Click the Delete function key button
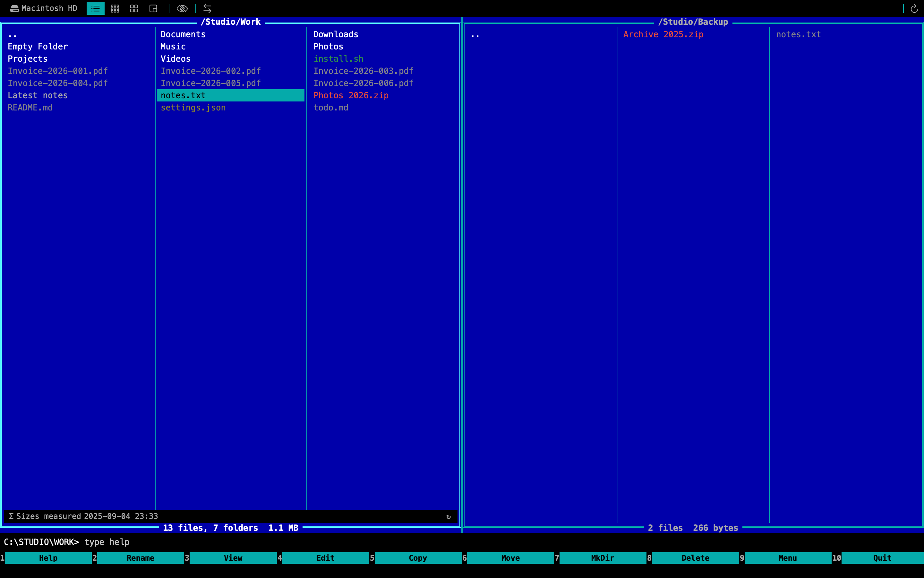924x578 pixels. (695, 558)
